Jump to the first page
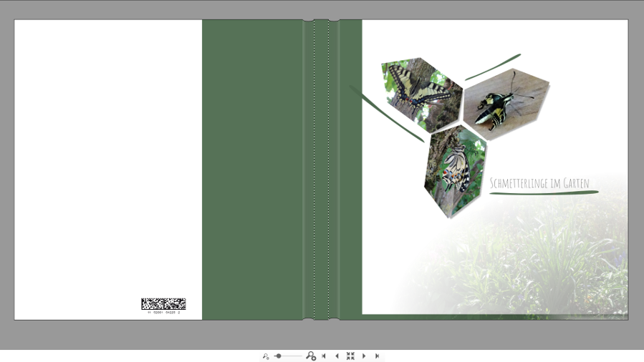Image resolution: width=644 pixels, height=362 pixels. tap(324, 356)
